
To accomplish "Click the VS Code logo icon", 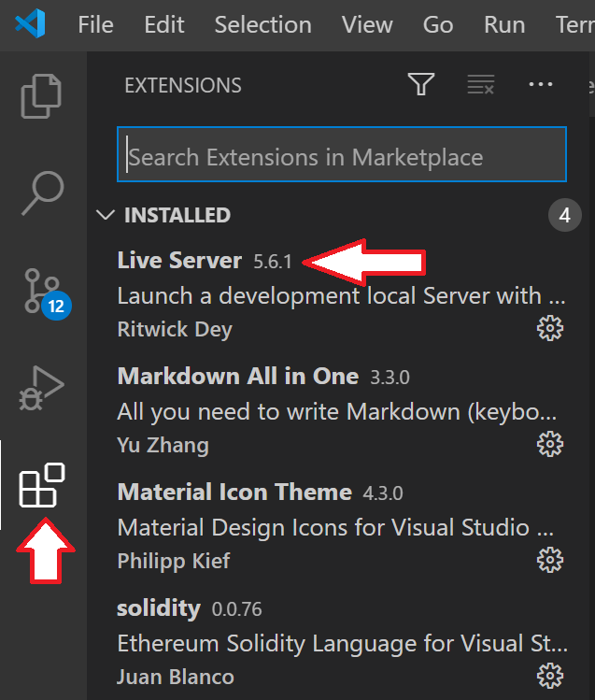I will click(30, 23).
